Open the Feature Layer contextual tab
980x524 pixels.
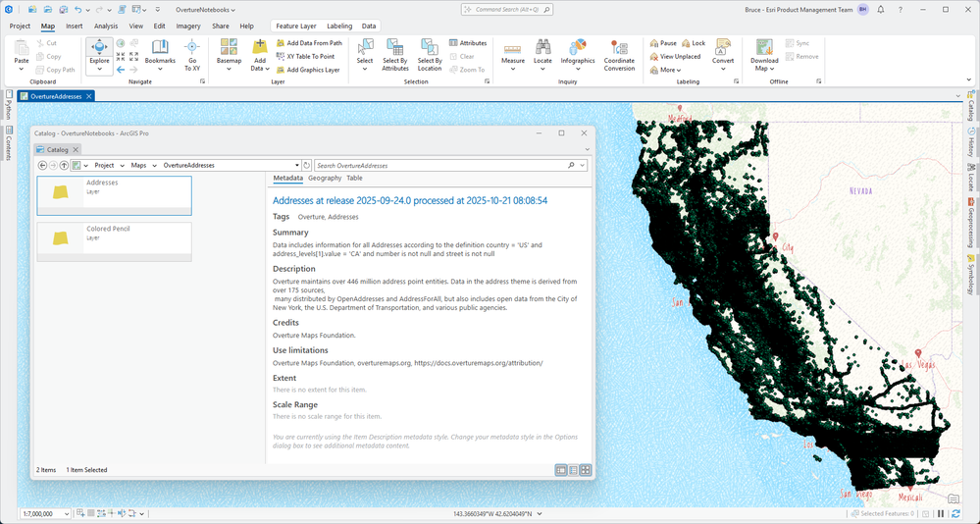(296, 26)
